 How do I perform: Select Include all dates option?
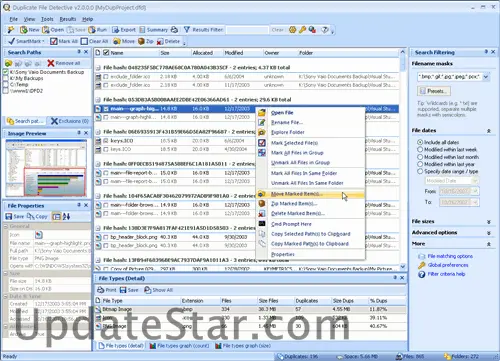coord(420,142)
